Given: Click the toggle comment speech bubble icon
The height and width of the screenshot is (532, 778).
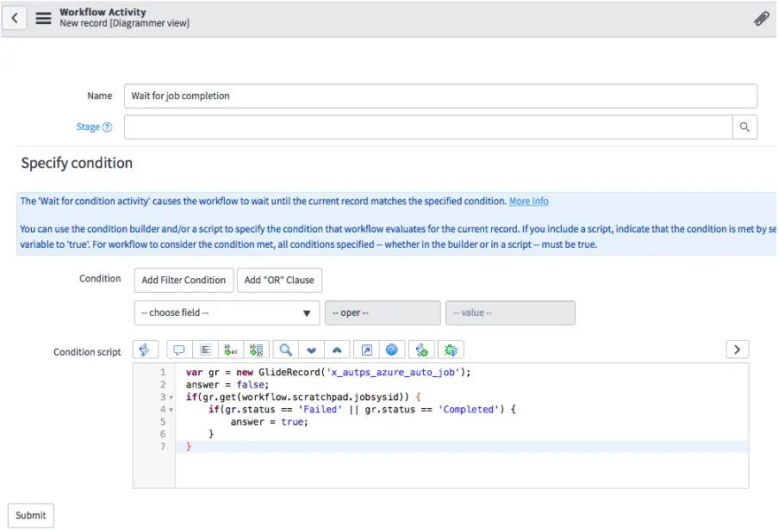Looking at the screenshot, I should pos(179,350).
